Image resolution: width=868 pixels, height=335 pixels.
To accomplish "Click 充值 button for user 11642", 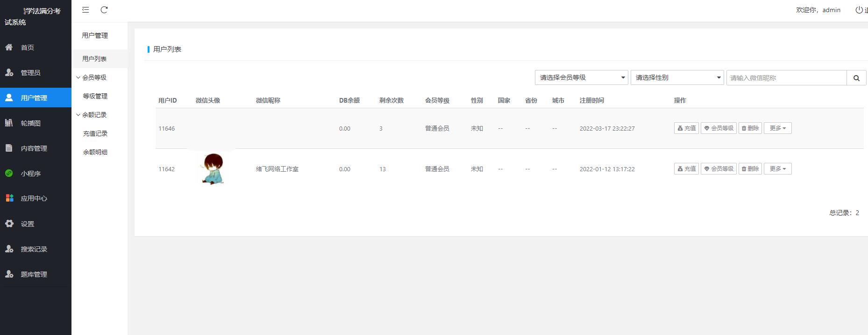I will tap(686, 169).
